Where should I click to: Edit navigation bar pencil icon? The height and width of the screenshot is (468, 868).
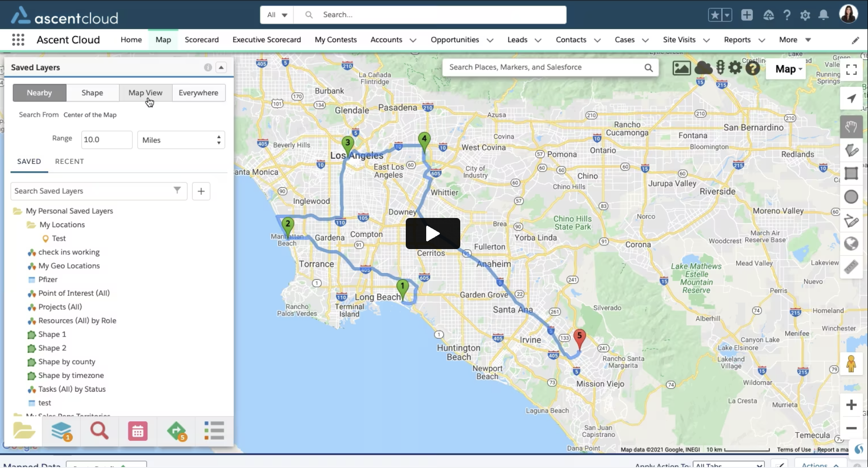pyautogui.click(x=855, y=40)
